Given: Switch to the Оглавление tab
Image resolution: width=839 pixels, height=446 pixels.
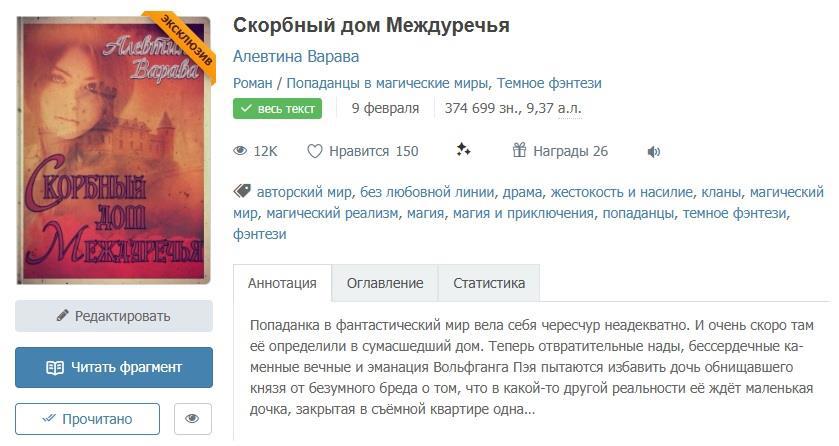Looking at the screenshot, I should (x=385, y=283).
